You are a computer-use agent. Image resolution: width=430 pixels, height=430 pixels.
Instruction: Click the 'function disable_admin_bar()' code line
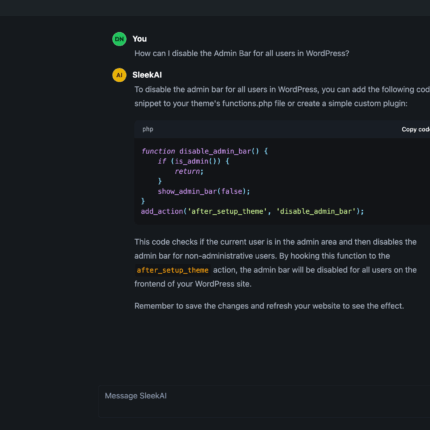(x=205, y=151)
